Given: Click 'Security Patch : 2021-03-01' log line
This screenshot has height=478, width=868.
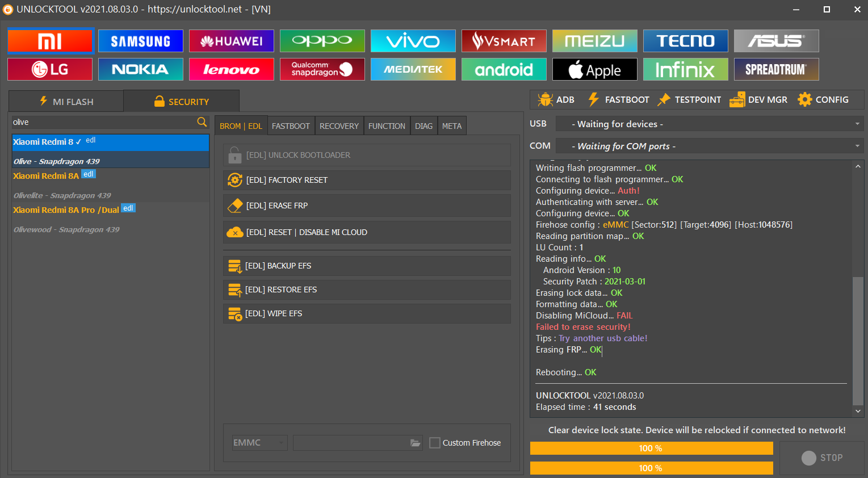Looking at the screenshot, I should pos(594,282).
